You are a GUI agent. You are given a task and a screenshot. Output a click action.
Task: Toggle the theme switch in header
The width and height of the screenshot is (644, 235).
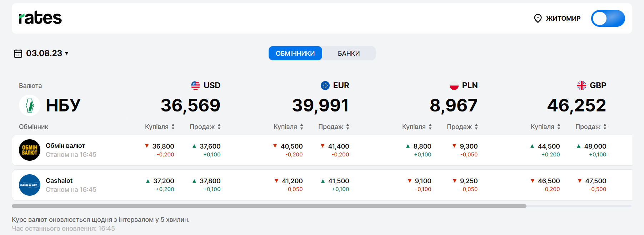[608, 18]
